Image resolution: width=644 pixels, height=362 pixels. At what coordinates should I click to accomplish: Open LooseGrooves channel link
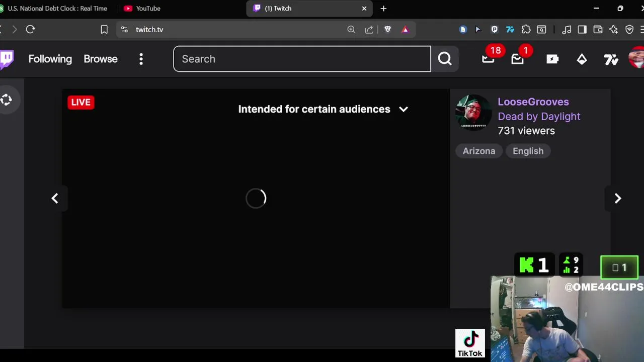[533, 102]
